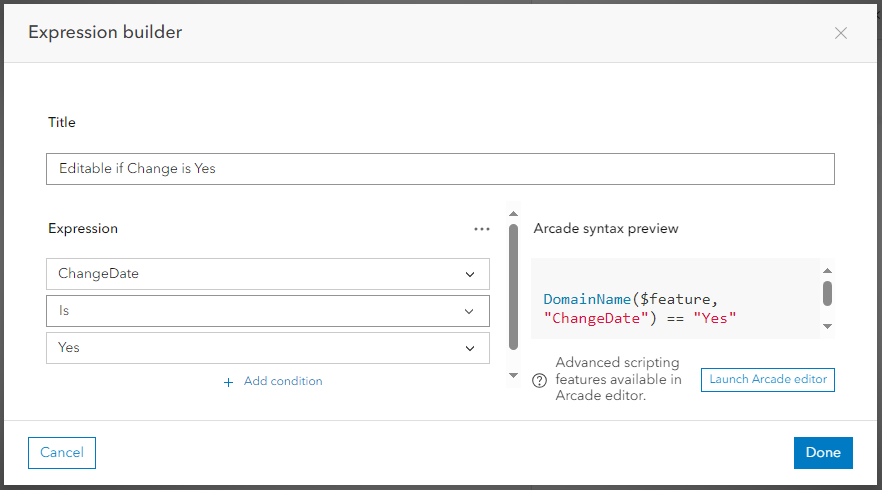Open the Expression ellipsis options menu
The image size is (882, 490).
click(x=482, y=229)
